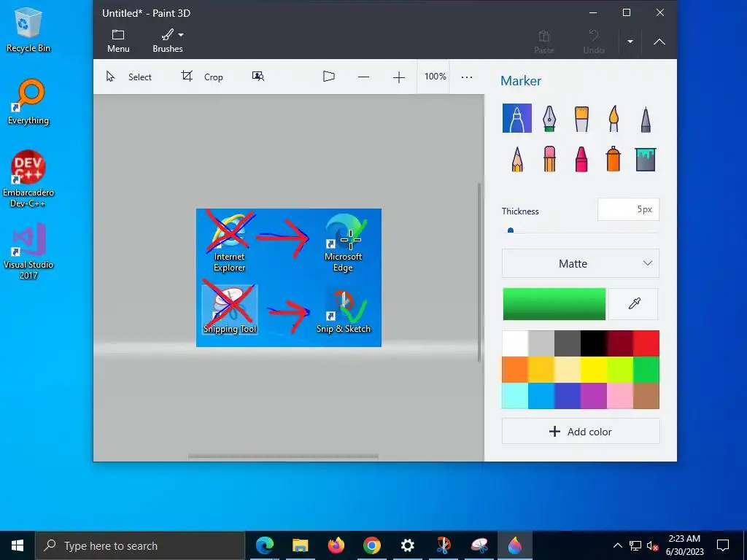Screen dimensions: 747x560
Task: Click the horizontal canvas scrollbar
Action: point(283,456)
